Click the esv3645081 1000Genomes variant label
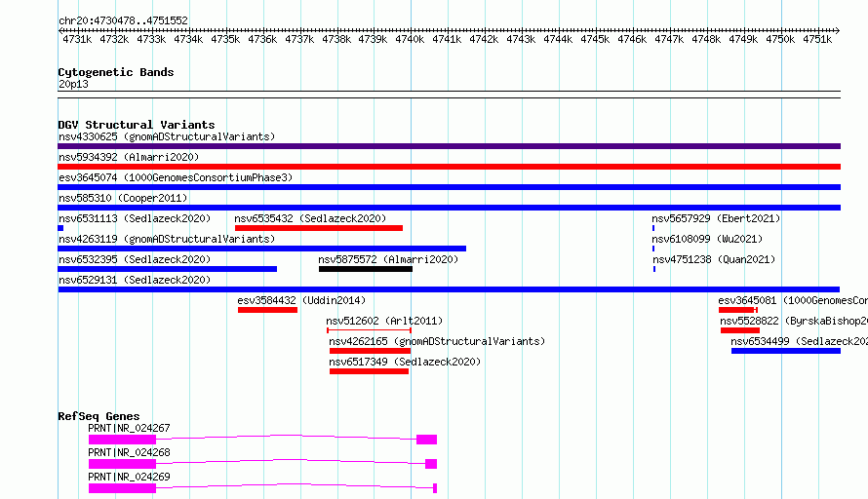This screenshot has height=499, width=868. (x=793, y=300)
